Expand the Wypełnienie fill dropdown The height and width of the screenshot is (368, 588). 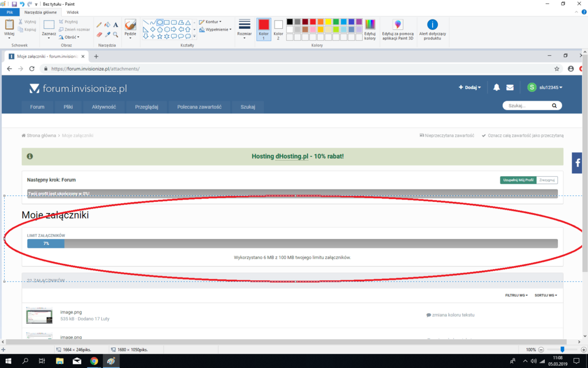tap(218, 29)
